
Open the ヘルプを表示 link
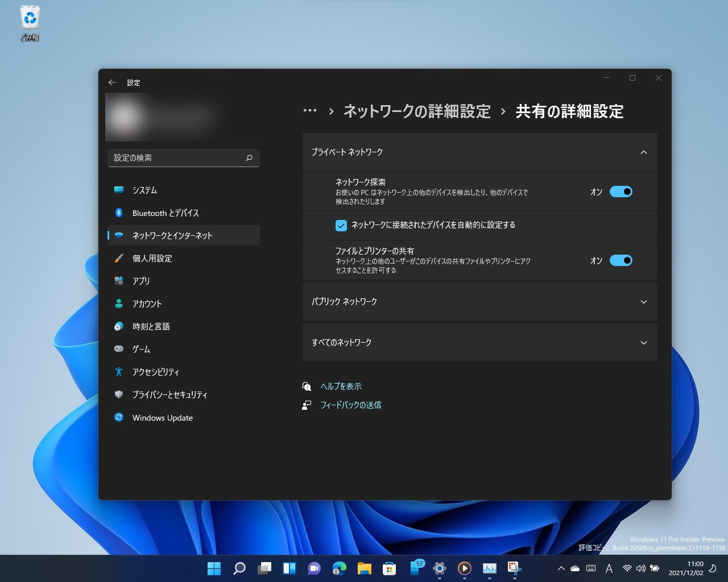(x=342, y=386)
